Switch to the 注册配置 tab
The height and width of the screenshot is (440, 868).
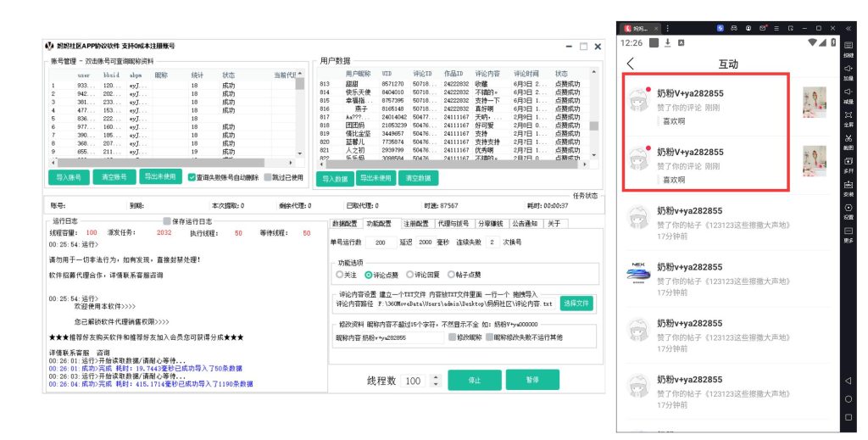[x=415, y=224]
